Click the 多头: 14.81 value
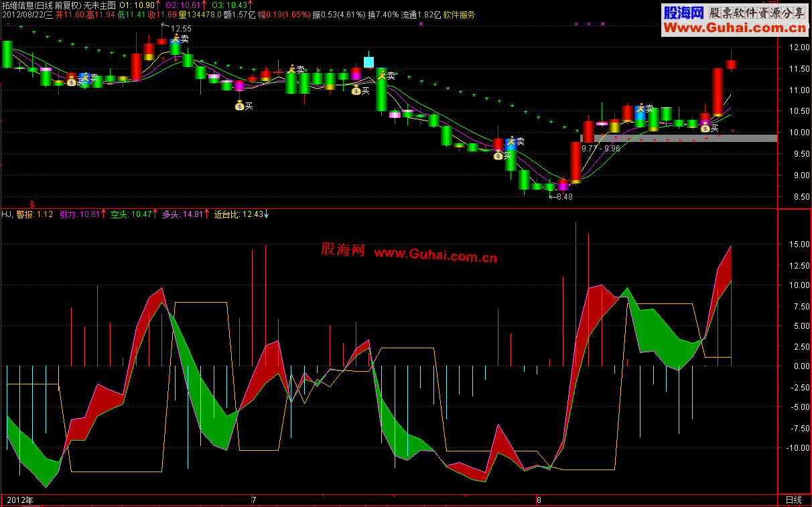Viewport: 812px width, 507px height. 183,214
